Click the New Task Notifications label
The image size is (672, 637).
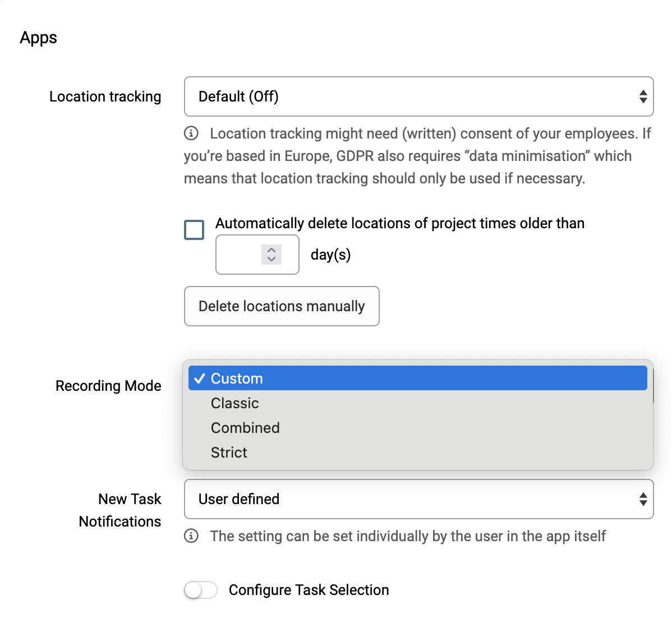point(120,510)
